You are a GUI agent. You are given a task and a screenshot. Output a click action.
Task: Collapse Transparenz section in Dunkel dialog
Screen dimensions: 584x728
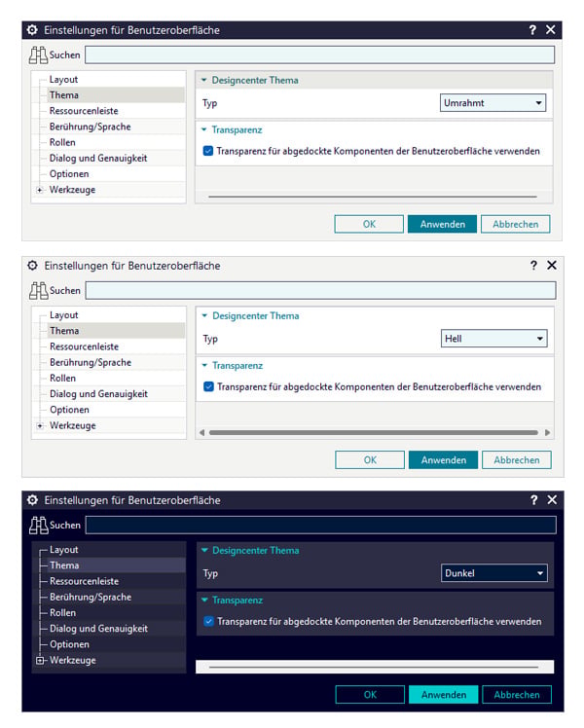(x=204, y=600)
